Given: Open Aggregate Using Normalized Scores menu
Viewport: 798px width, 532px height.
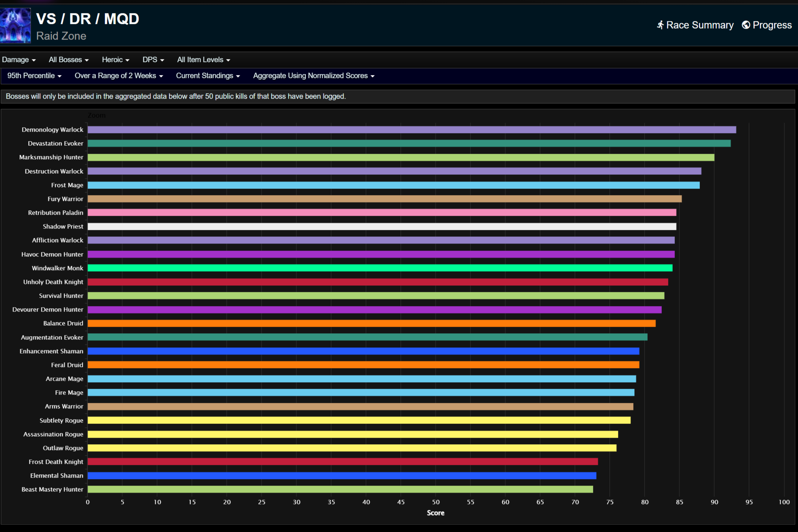Looking at the screenshot, I should [x=313, y=76].
